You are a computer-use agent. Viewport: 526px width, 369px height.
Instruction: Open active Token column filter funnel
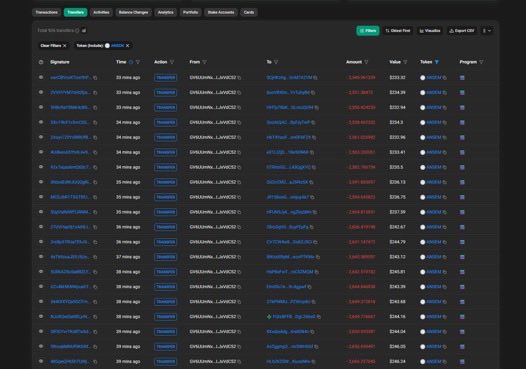pos(437,62)
